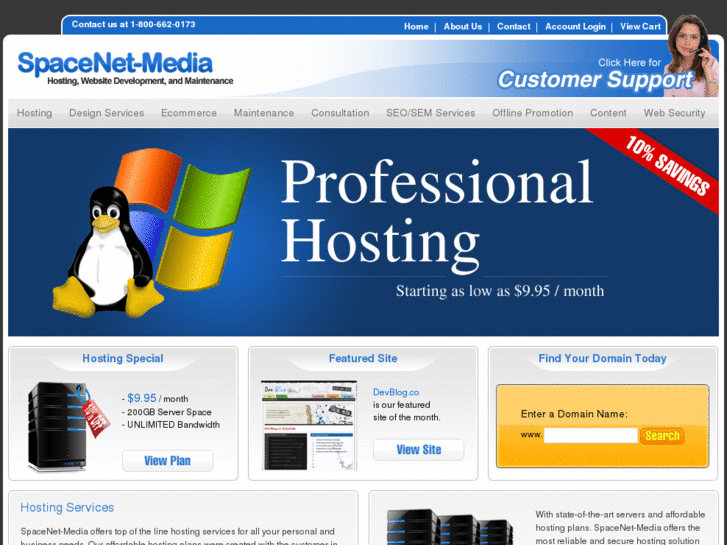
Task: Click the Customer Support banner
Action: pyautogui.click(x=595, y=74)
